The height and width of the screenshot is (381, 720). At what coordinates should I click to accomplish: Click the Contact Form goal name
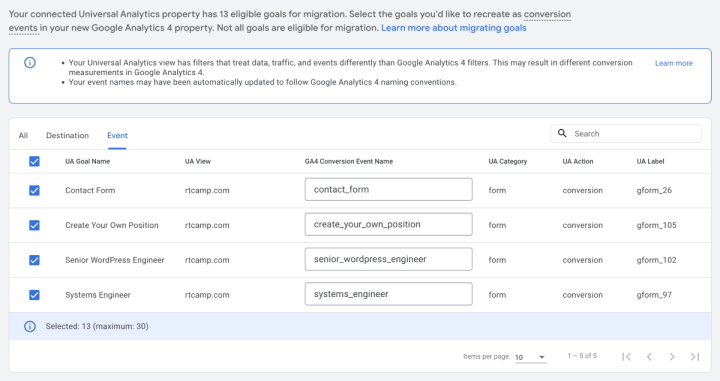[90, 190]
